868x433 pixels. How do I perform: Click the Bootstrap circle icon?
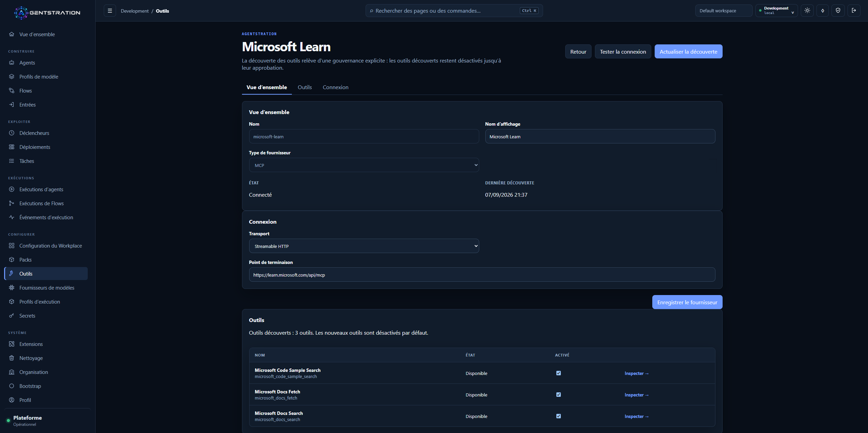pos(12,386)
